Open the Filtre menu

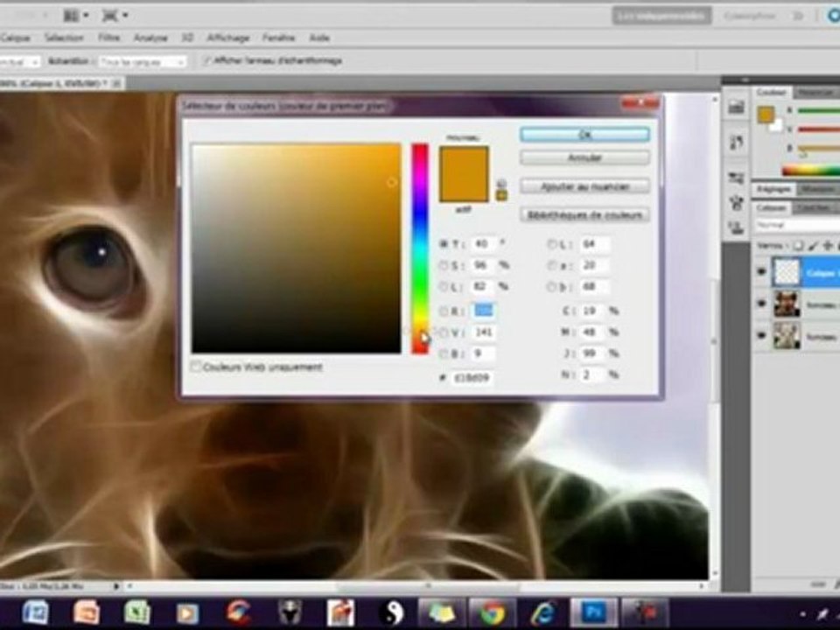pyautogui.click(x=108, y=38)
